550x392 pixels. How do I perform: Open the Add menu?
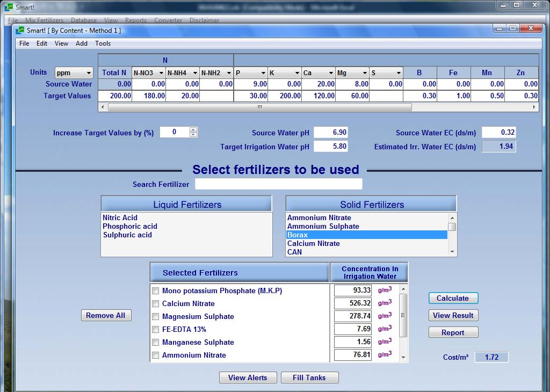(82, 43)
